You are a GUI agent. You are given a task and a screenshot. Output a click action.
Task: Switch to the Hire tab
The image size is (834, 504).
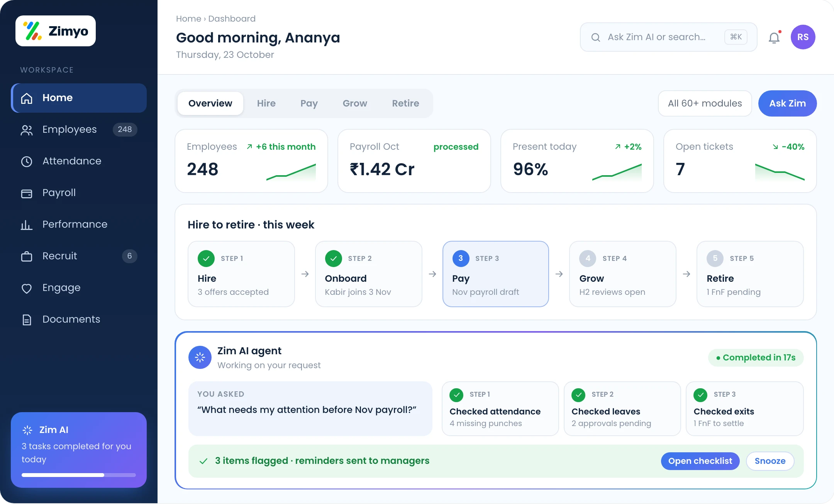[x=266, y=103]
